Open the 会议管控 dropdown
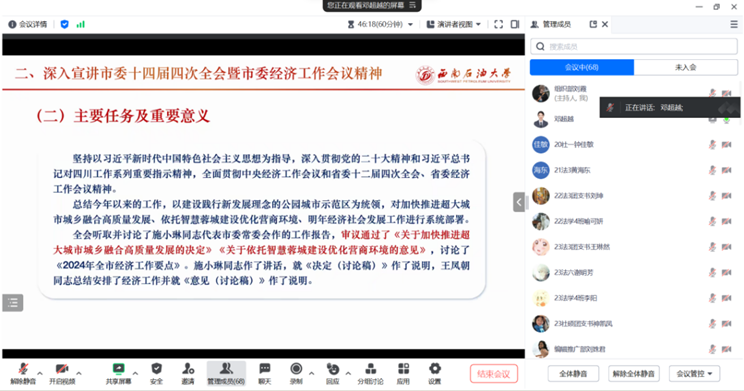The image size is (744, 391). (x=694, y=373)
